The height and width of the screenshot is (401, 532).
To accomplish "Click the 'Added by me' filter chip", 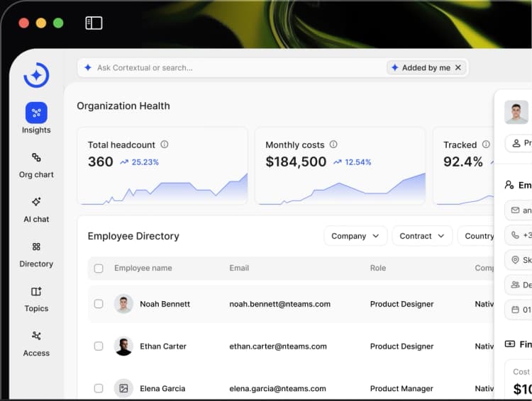I will pyautogui.click(x=426, y=67).
